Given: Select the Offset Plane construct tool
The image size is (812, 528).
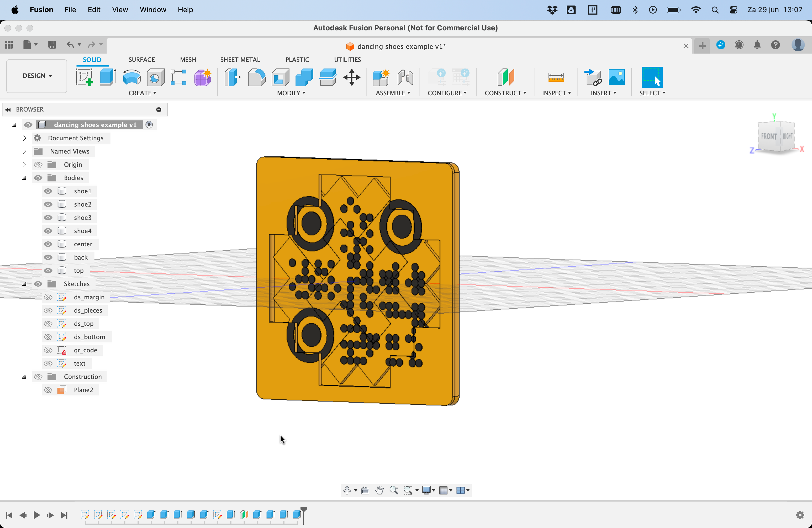Looking at the screenshot, I should coord(506,77).
